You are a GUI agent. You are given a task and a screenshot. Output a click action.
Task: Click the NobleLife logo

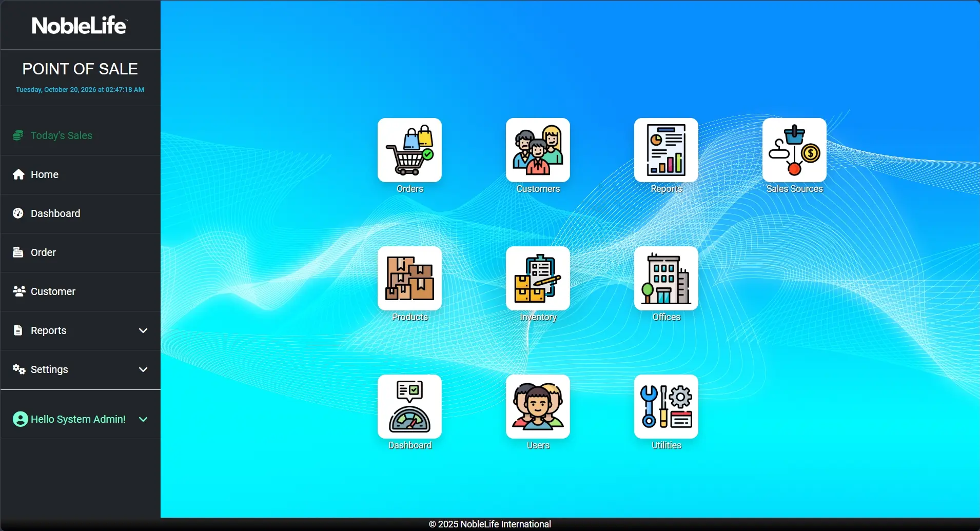pyautogui.click(x=80, y=25)
